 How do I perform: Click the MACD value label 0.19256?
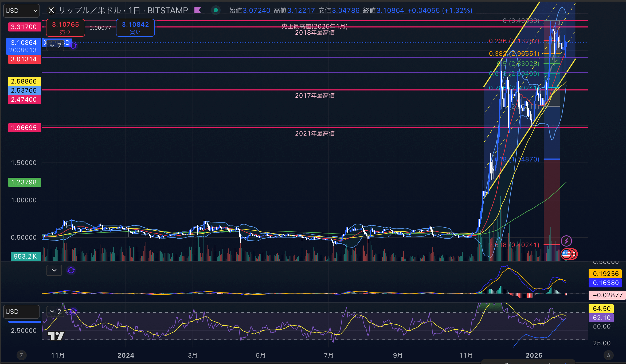pos(606,274)
